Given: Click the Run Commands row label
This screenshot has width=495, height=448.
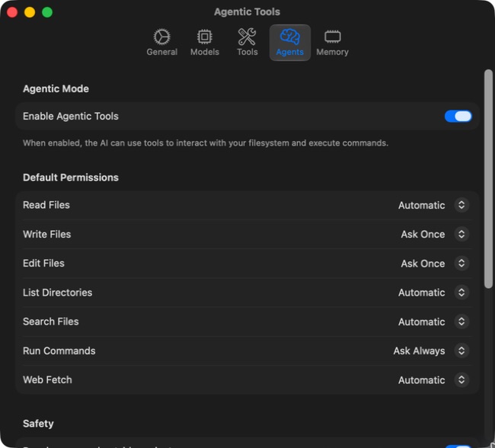Looking at the screenshot, I should tap(59, 350).
